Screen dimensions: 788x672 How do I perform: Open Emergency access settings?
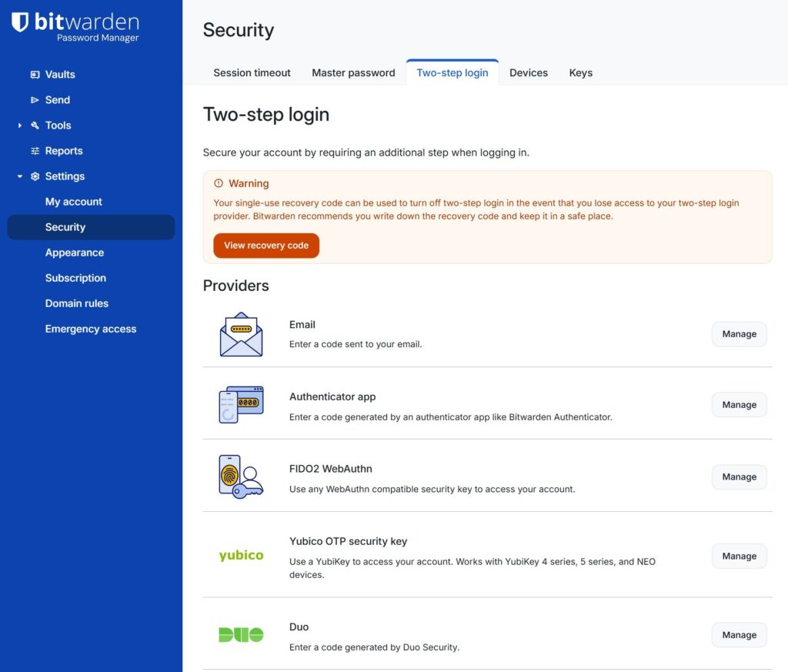point(91,329)
